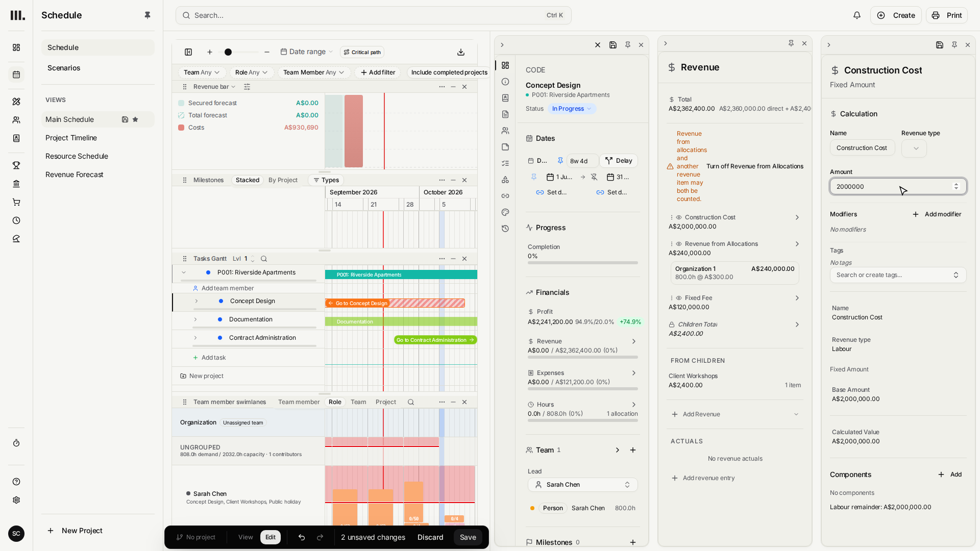
Task: Click the zoom out minus icon
Action: coord(267,52)
